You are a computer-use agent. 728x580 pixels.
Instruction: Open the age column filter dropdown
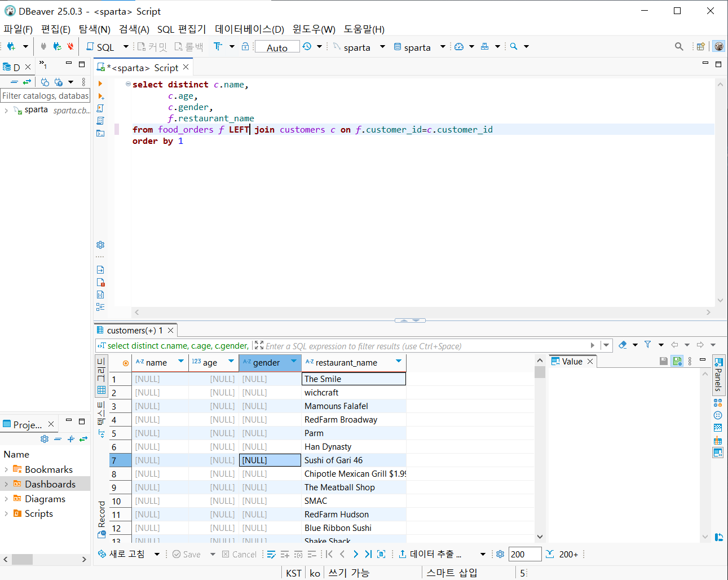(231, 362)
